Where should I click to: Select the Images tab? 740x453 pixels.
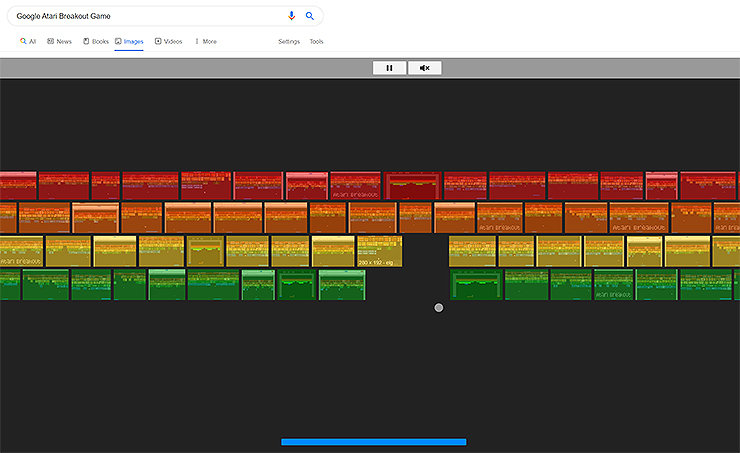(129, 42)
